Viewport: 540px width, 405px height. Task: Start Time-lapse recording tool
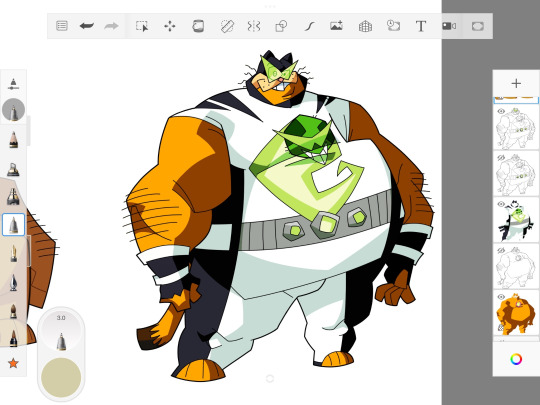click(393, 26)
